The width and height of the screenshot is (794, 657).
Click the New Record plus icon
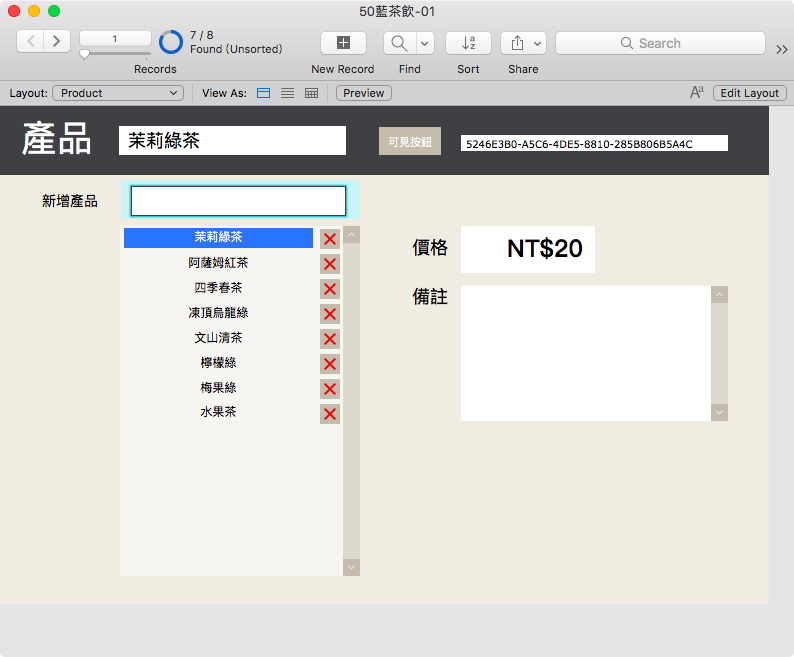click(x=343, y=43)
